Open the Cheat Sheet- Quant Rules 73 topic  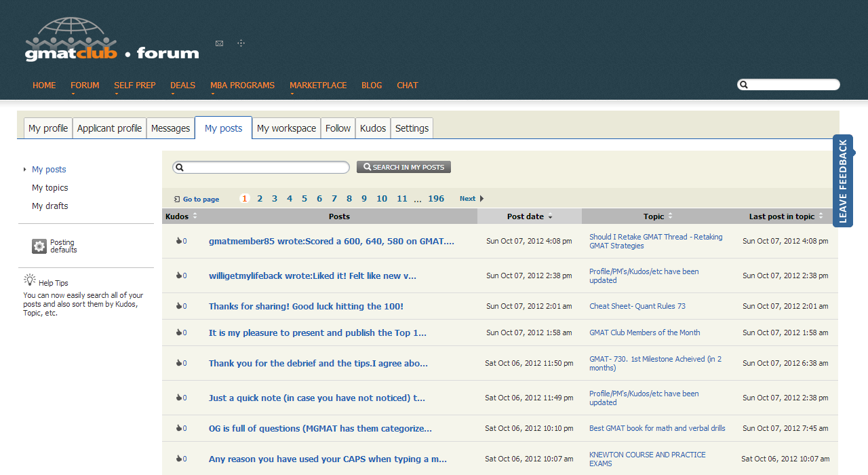click(x=637, y=306)
